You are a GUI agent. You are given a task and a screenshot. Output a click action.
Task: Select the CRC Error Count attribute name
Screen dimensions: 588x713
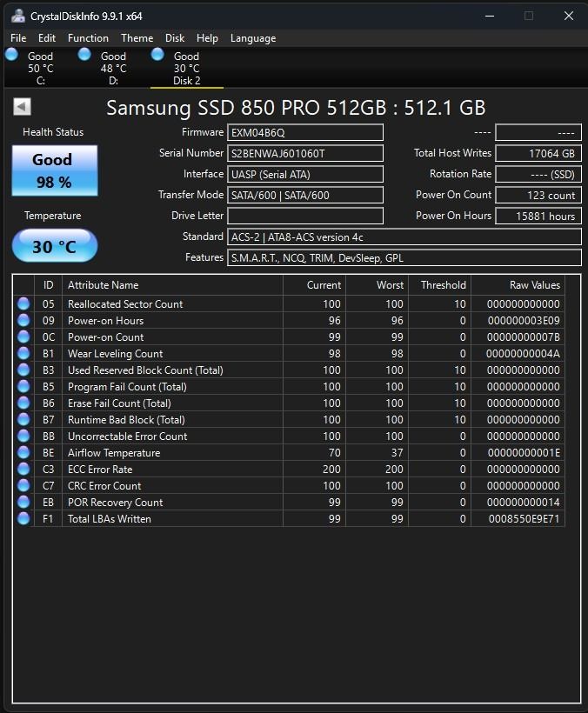[104, 486]
